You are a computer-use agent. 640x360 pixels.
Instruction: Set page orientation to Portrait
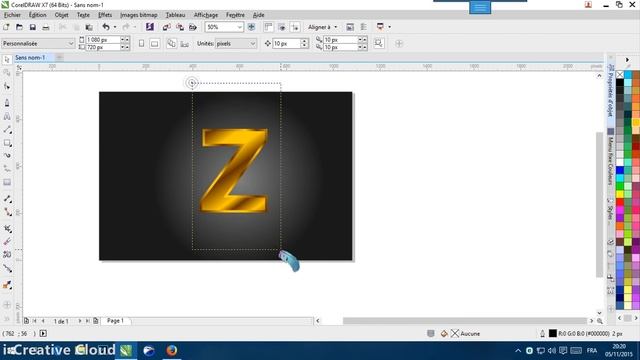point(141,44)
